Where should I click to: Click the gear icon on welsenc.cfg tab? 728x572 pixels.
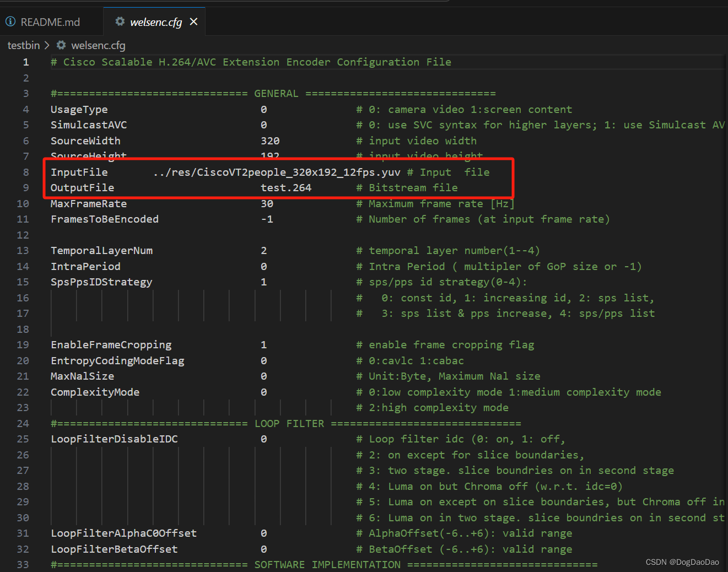(120, 21)
